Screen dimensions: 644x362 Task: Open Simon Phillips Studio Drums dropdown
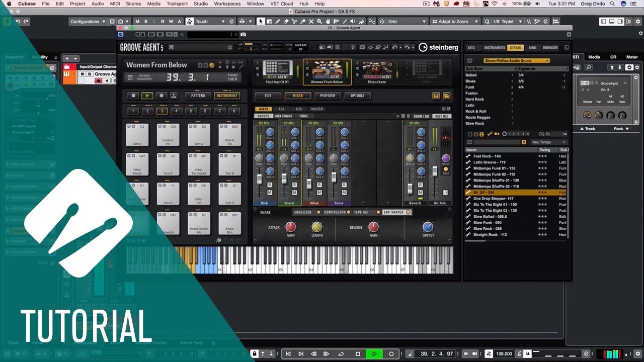(x=516, y=61)
